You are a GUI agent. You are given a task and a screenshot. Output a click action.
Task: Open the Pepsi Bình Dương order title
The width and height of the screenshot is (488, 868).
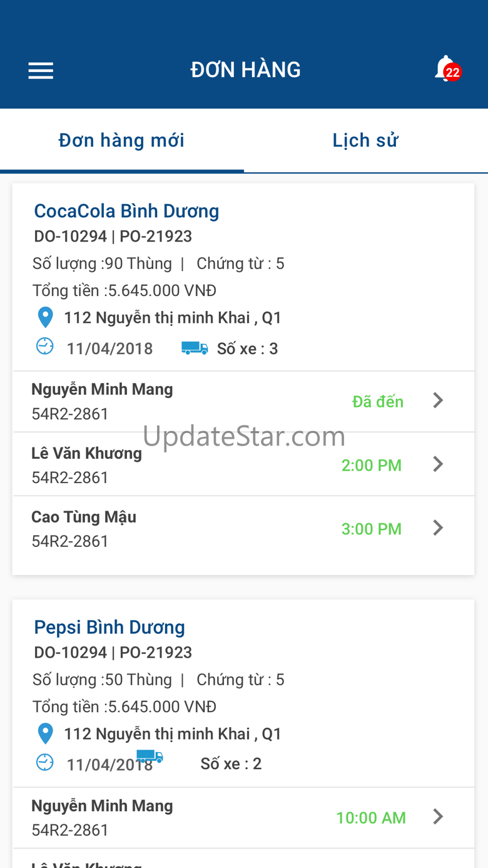(109, 627)
